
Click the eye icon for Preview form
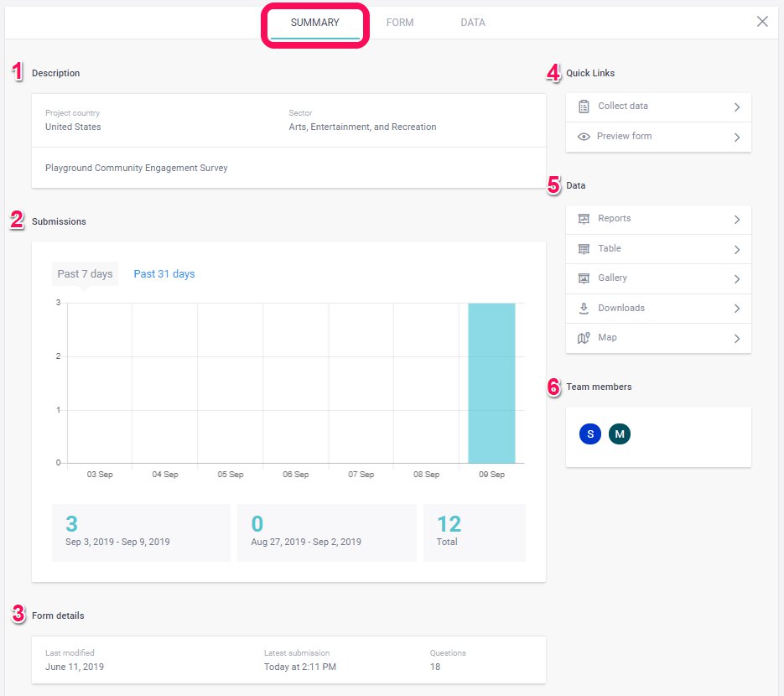click(584, 137)
